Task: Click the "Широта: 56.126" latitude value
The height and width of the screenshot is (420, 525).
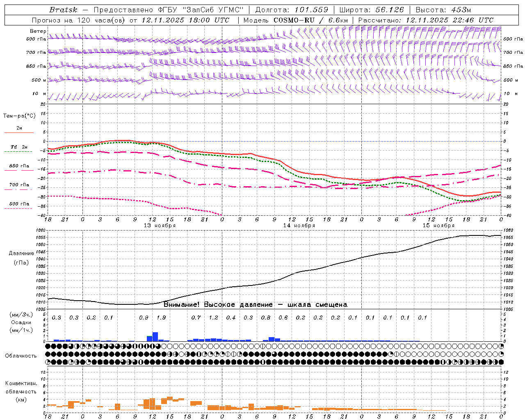Action: click(372, 10)
